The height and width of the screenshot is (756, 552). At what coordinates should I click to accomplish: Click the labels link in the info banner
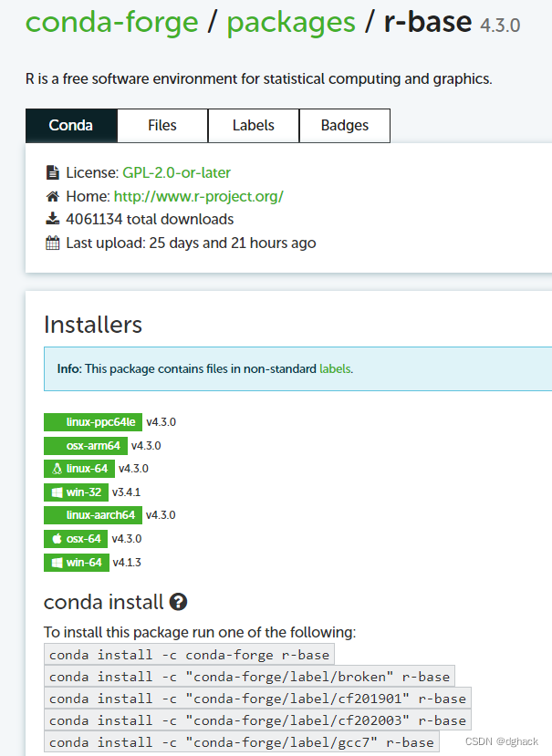[334, 368]
